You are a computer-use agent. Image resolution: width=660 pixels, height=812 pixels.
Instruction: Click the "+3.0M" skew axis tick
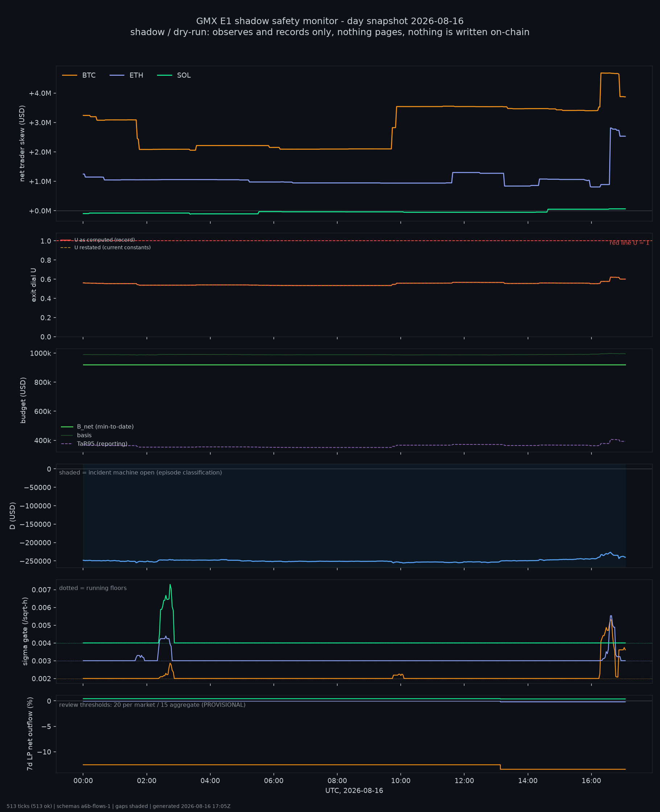click(40, 123)
